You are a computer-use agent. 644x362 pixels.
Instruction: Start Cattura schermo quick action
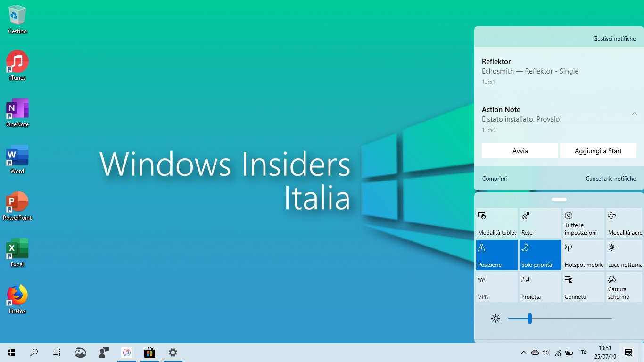[x=625, y=287]
